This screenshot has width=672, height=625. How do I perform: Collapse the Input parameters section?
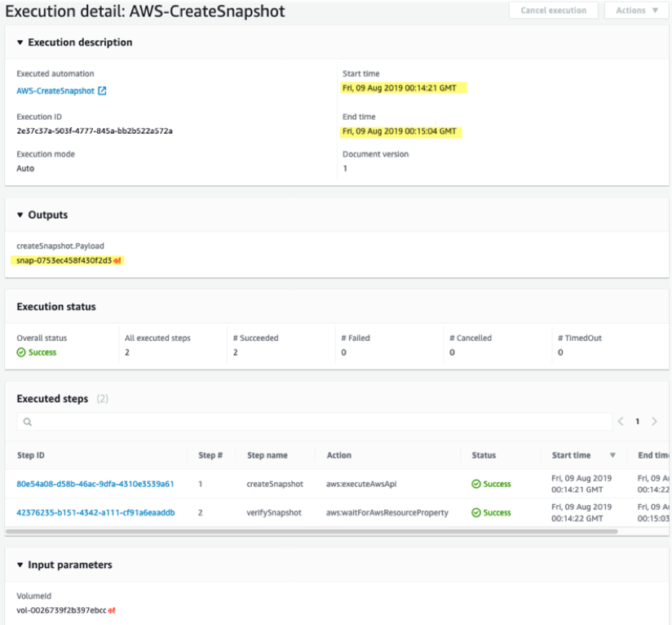pyautogui.click(x=20, y=565)
